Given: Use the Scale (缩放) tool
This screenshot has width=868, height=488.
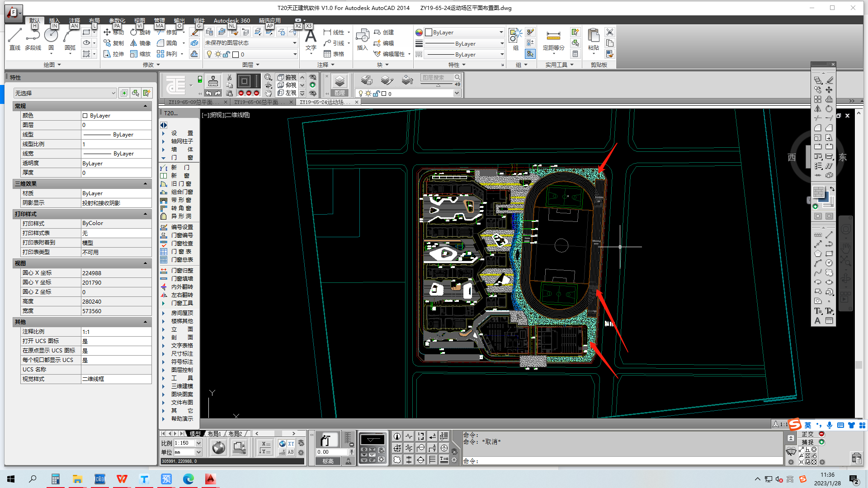Looking at the screenshot, I should (140, 54).
